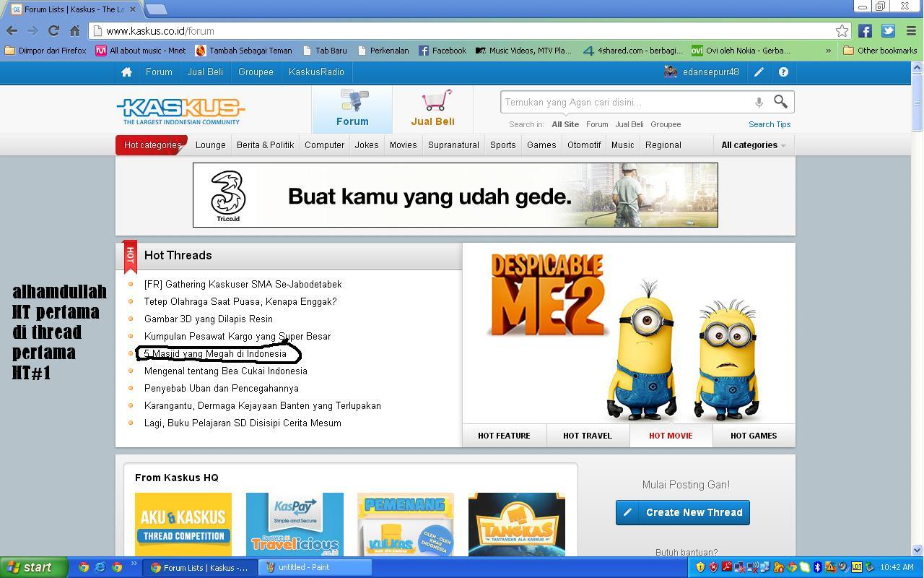Expand the All categories dropdown

[753, 145]
